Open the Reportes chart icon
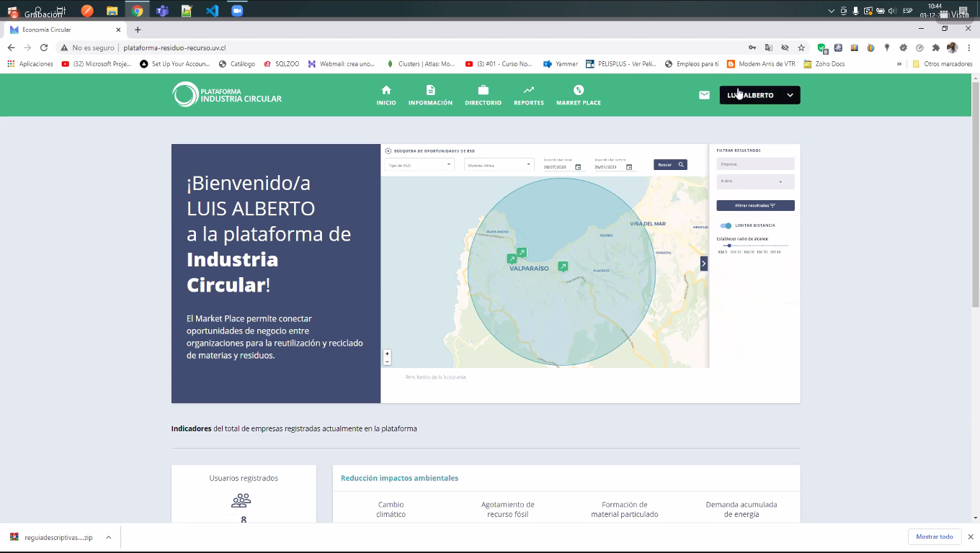 528,90
